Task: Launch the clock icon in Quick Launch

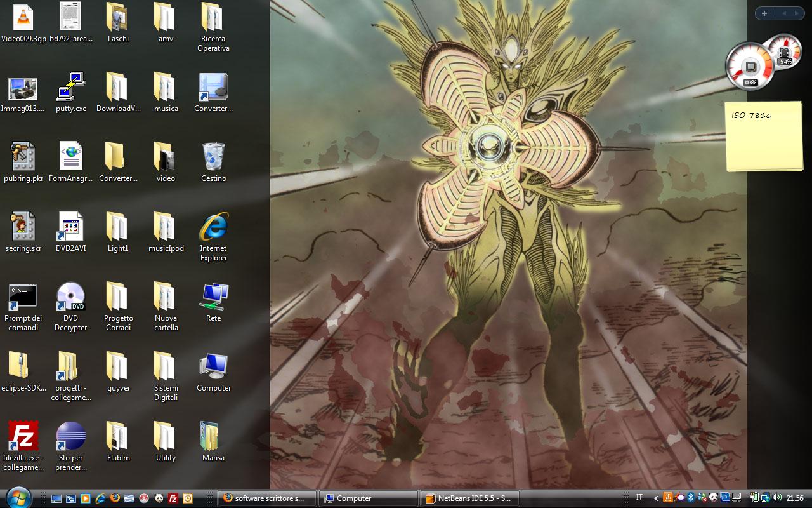Action: coord(188,498)
